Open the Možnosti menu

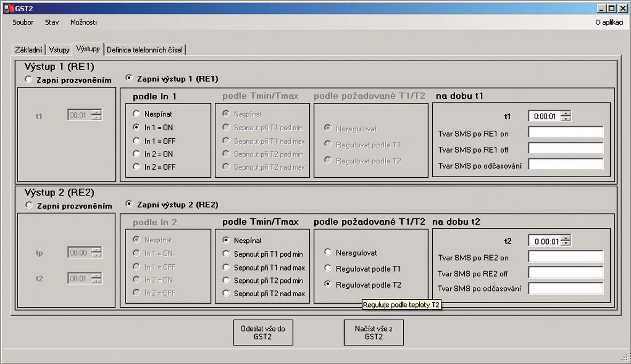coord(84,22)
